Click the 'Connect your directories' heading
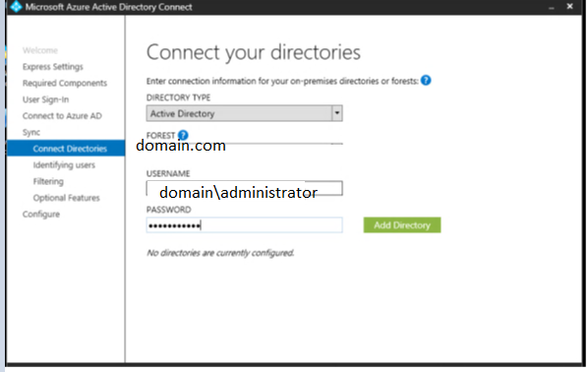 tap(253, 52)
